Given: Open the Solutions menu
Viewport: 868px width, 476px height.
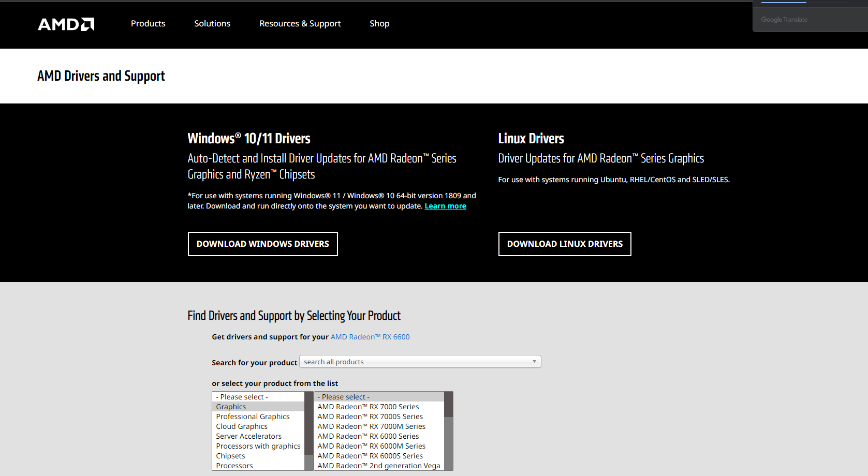Looking at the screenshot, I should 212,24.
